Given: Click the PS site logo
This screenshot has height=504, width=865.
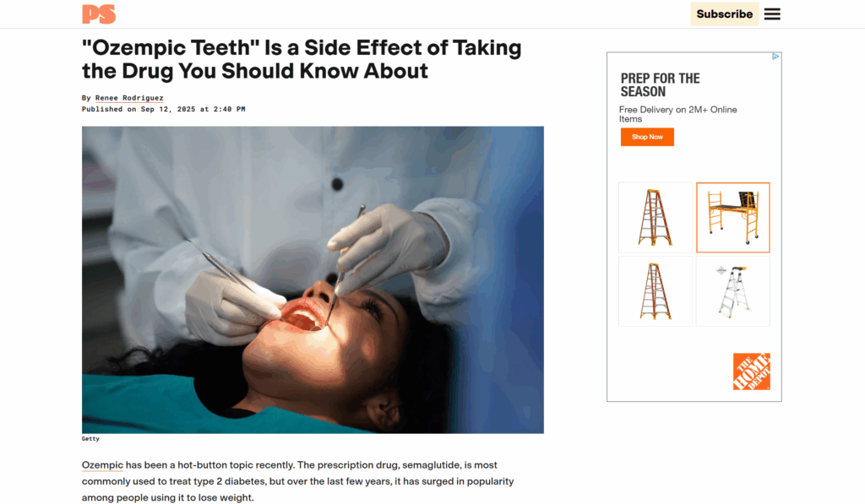Looking at the screenshot, I should tap(99, 14).
